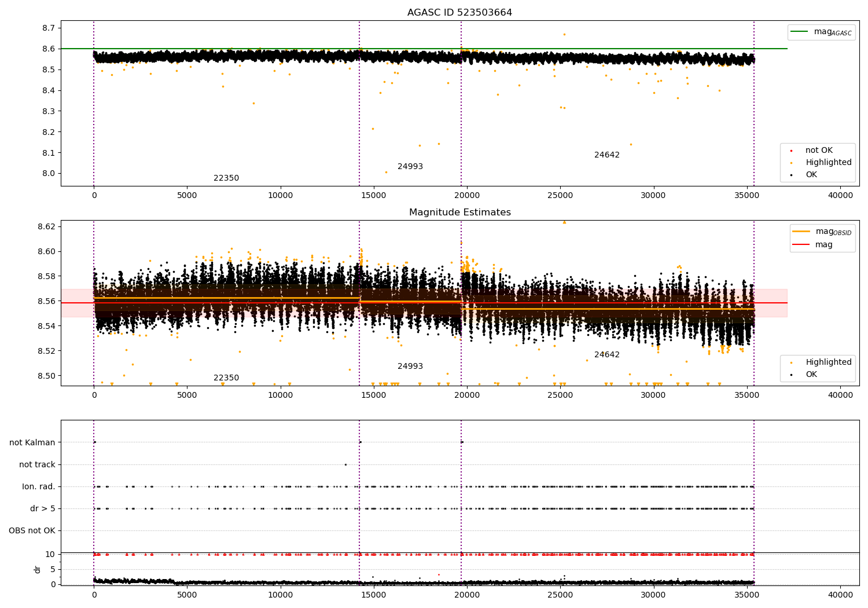
Task: Click the 8.50 y-tick in Magnitude Estimates plot
Action: click(46, 376)
